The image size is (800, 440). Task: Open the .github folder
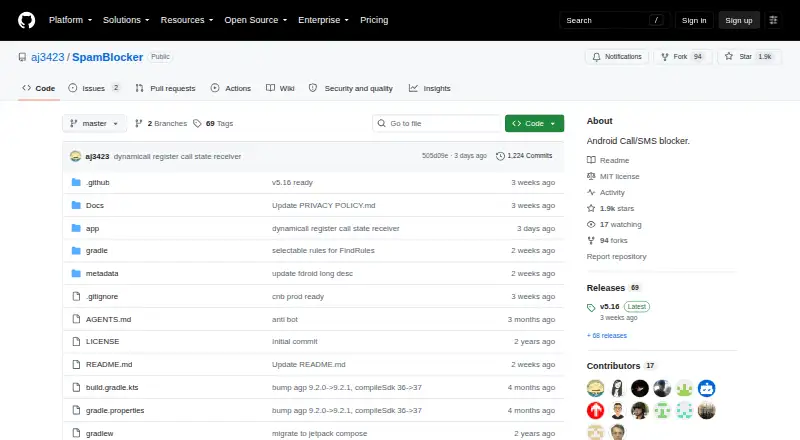[x=97, y=182]
